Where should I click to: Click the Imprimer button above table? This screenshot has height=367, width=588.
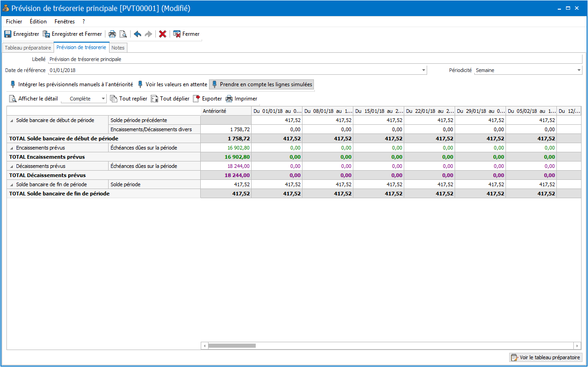pyautogui.click(x=241, y=99)
